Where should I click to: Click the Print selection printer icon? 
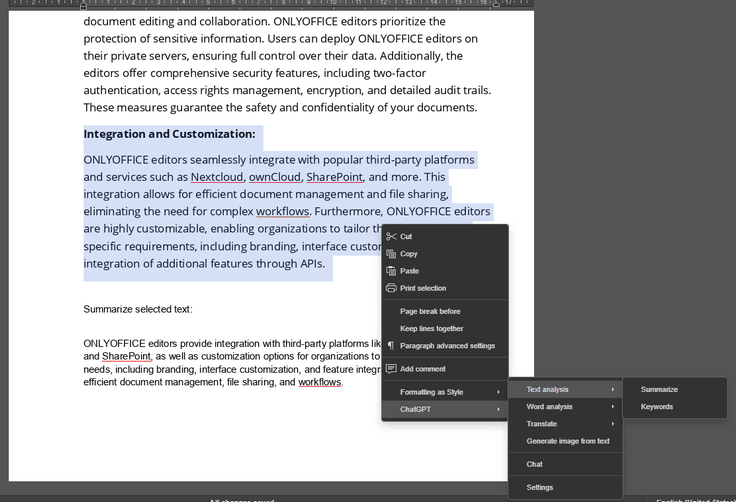coord(391,288)
